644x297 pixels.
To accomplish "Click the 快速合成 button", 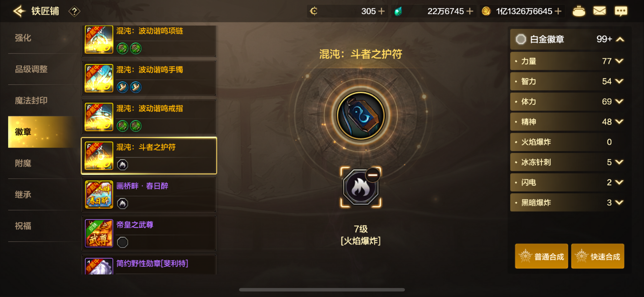I will click(597, 256).
